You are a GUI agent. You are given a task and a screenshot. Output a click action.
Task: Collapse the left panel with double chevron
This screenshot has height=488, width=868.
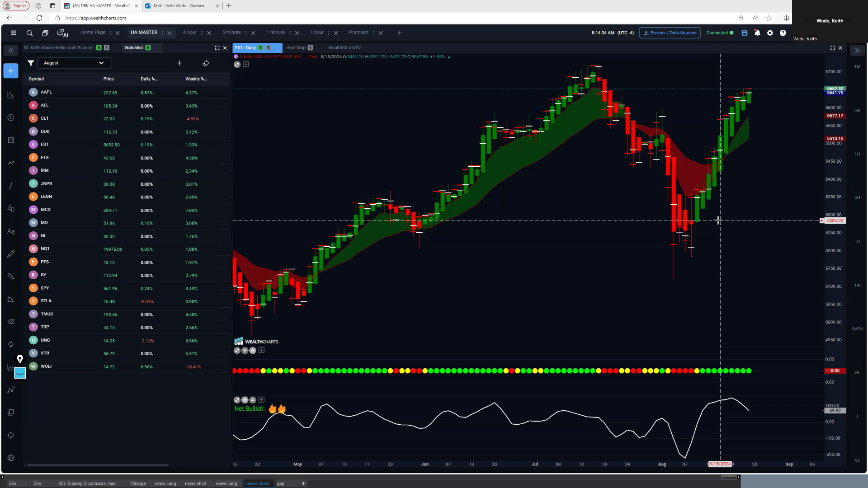point(11,51)
